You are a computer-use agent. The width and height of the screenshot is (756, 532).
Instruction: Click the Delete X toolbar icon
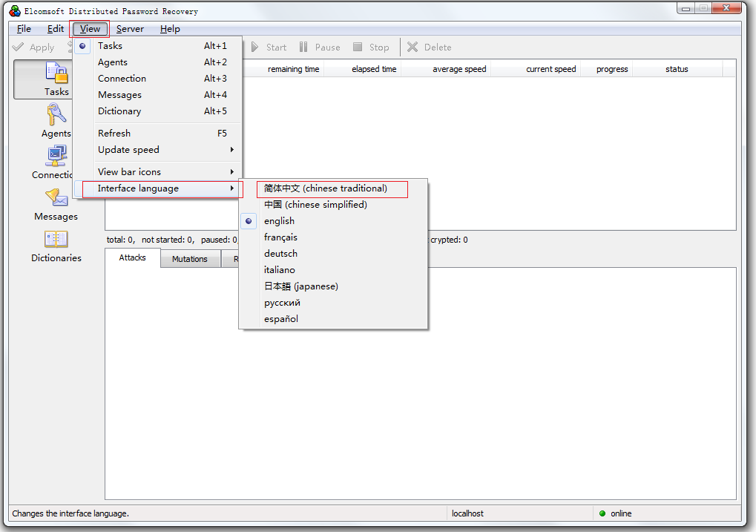click(x=412, y=47)
